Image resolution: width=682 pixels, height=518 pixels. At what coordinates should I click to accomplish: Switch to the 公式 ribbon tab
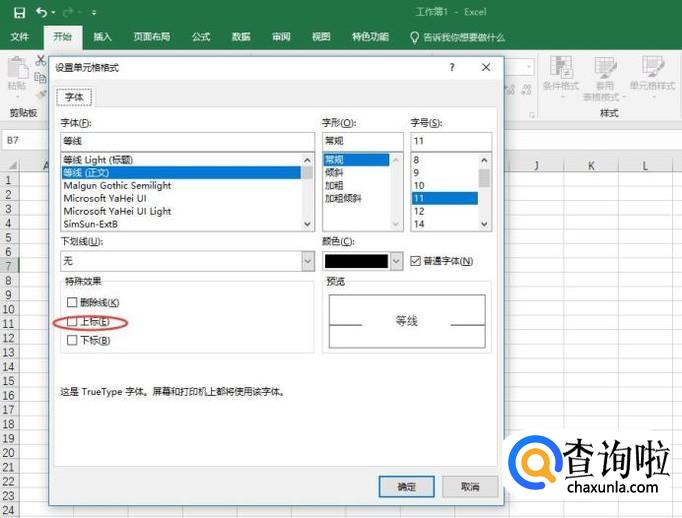[x=201, y=37]
